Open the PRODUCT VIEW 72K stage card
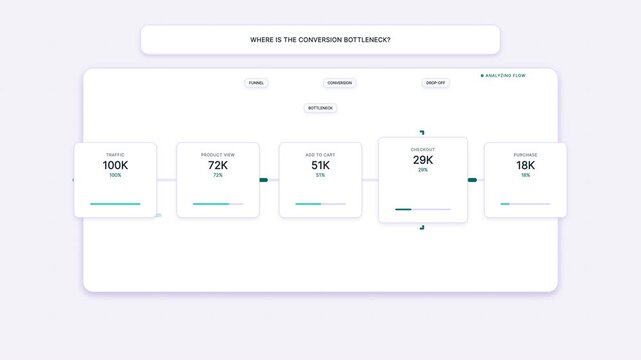641x360 pixels. (x=218, y=180)
